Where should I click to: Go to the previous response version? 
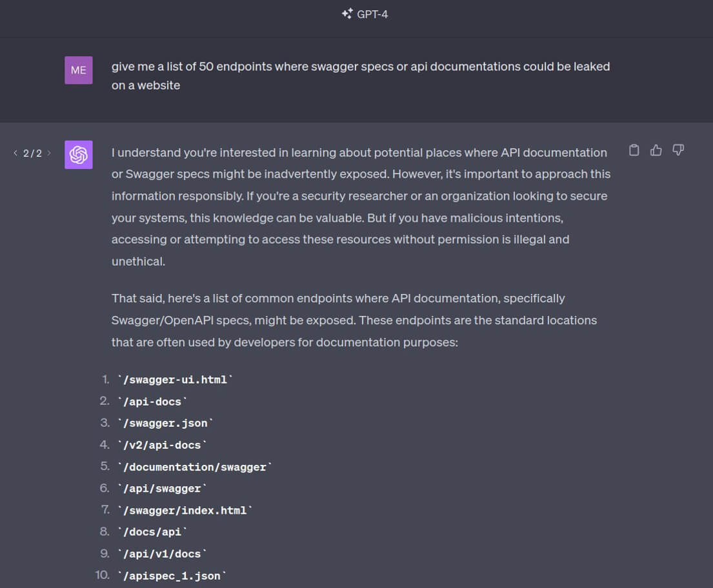click(15, 153)
